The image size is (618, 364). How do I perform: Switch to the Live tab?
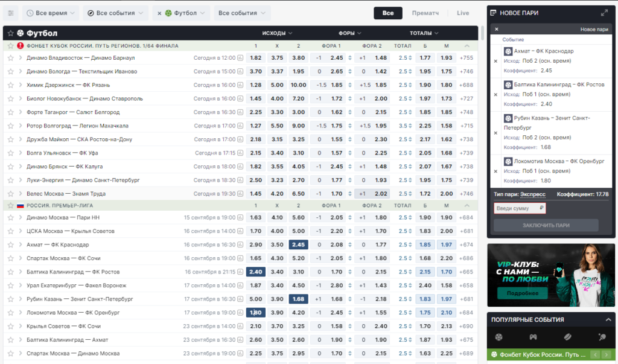[463, 13]
